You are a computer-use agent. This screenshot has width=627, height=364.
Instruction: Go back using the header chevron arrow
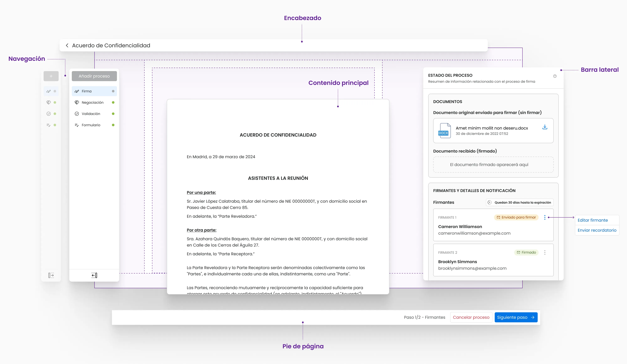(67, 45)
